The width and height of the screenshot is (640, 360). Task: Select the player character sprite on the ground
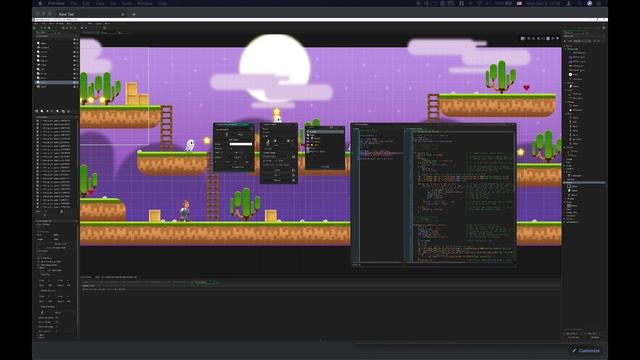point(185,210)
